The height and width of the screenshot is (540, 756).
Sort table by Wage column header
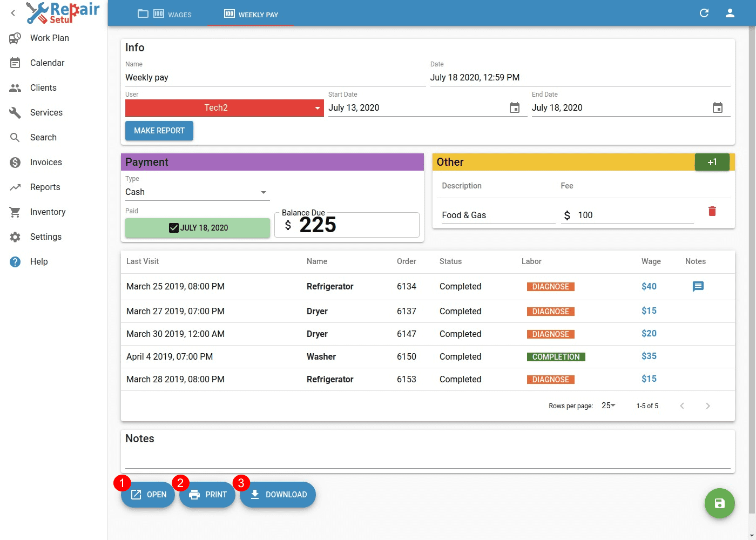click(x=651, y=261)
